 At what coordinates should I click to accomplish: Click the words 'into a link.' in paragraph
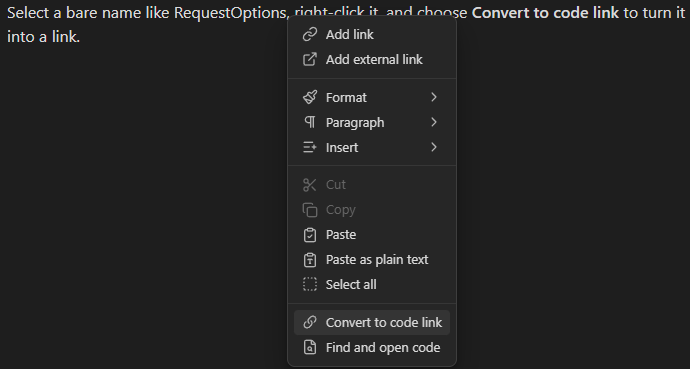coord(44,37)
